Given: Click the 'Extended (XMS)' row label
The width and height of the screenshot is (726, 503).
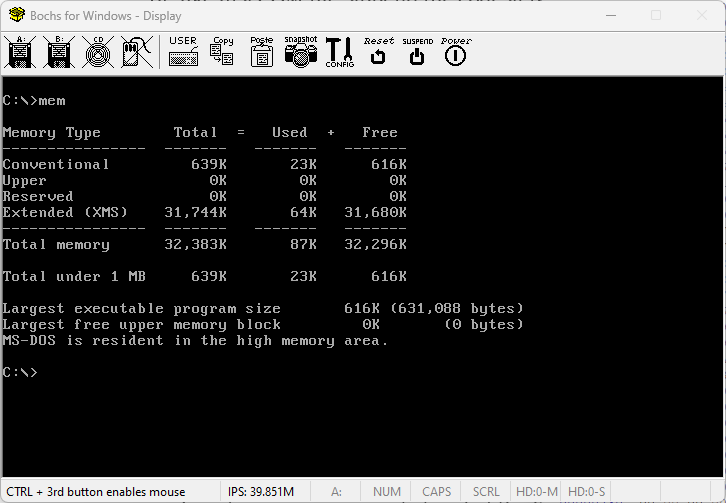Looking at the screenshot, I should click(x=65, y=213).
